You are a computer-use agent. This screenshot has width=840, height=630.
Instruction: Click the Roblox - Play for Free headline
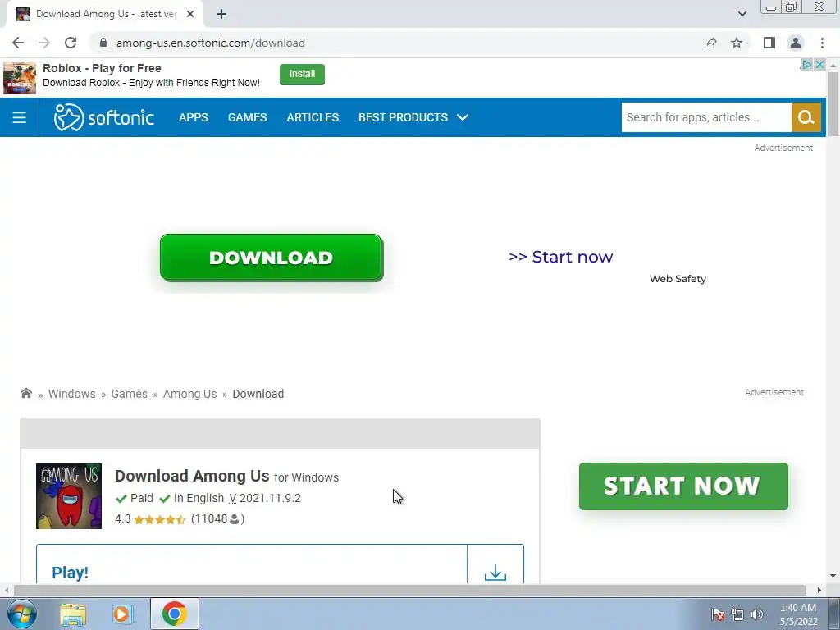pyautogui.click(x=102, y=68)
